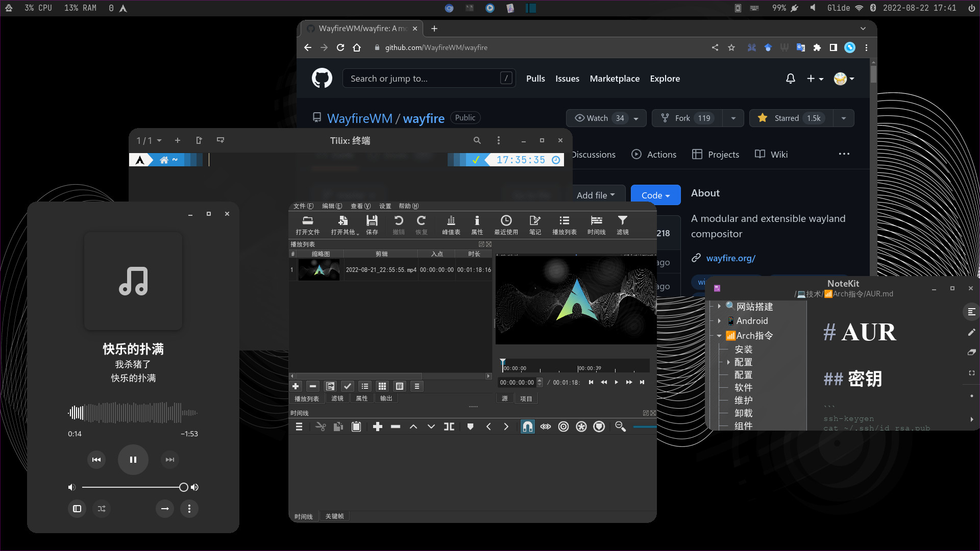The width and height of the screenshot is (980, 551).
Task: Open the 文件(F) menu in Shotcut
Action: (x=303, y=206)
